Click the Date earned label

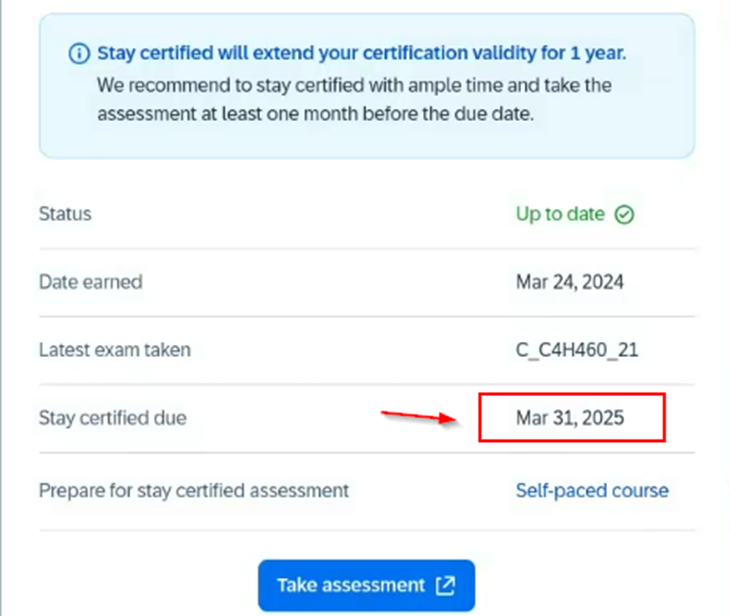91,282
